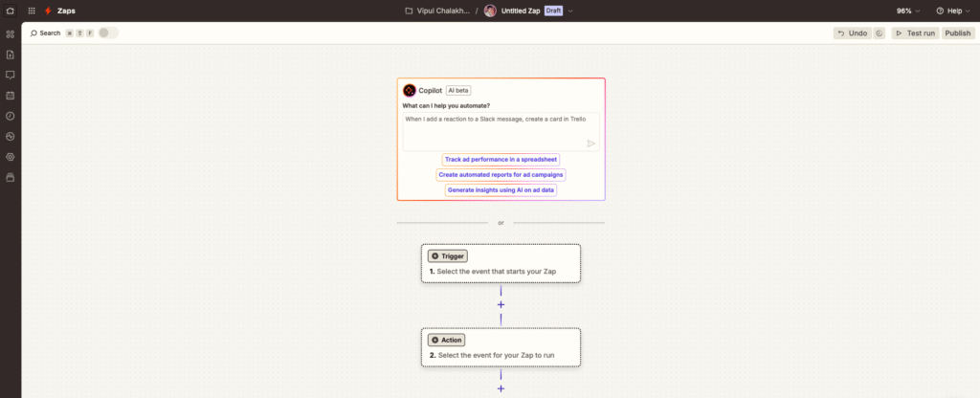
Task: Open the Home icon in the top-left
Action: tap(10, 11)
